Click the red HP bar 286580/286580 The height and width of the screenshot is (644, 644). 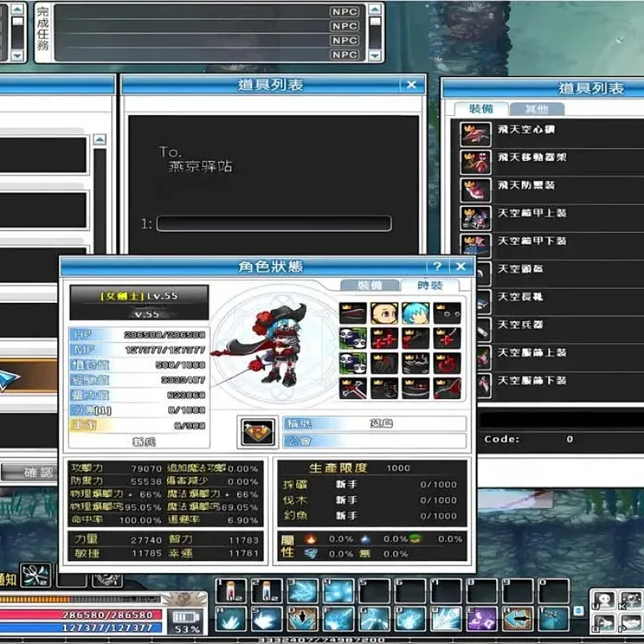pyautogui.click(x=80, y=615)
